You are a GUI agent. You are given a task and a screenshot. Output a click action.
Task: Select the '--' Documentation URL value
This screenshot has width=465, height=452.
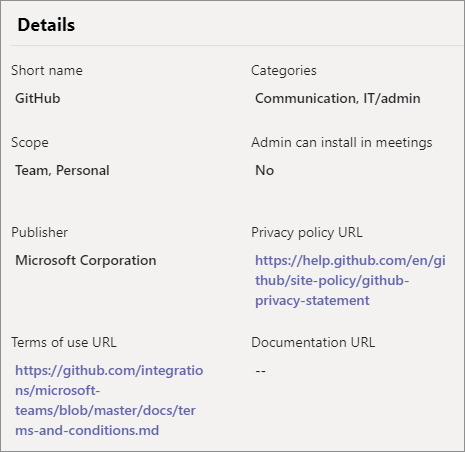(x=260, y=371)
